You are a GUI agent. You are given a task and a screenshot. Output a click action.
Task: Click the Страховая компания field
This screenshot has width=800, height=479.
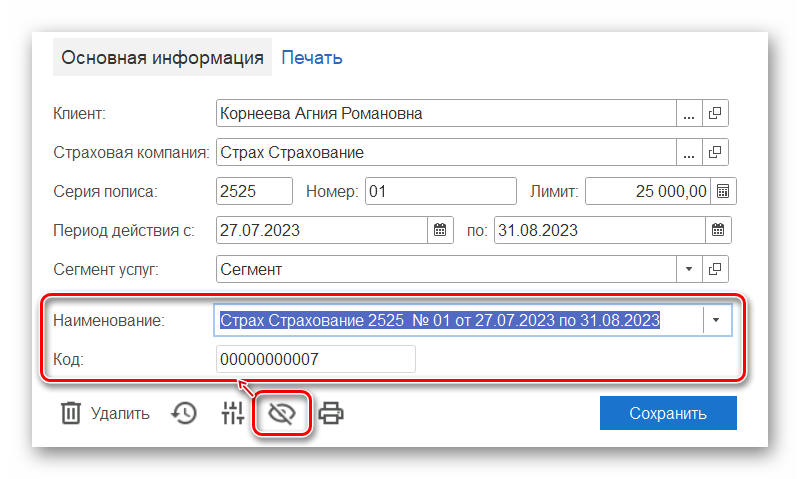click(x=446, y=152)
